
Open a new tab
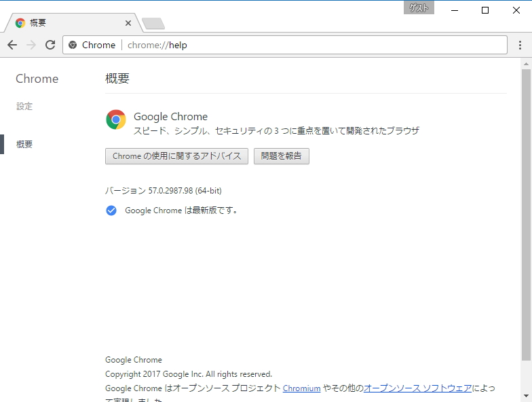(x=153, y=23)
